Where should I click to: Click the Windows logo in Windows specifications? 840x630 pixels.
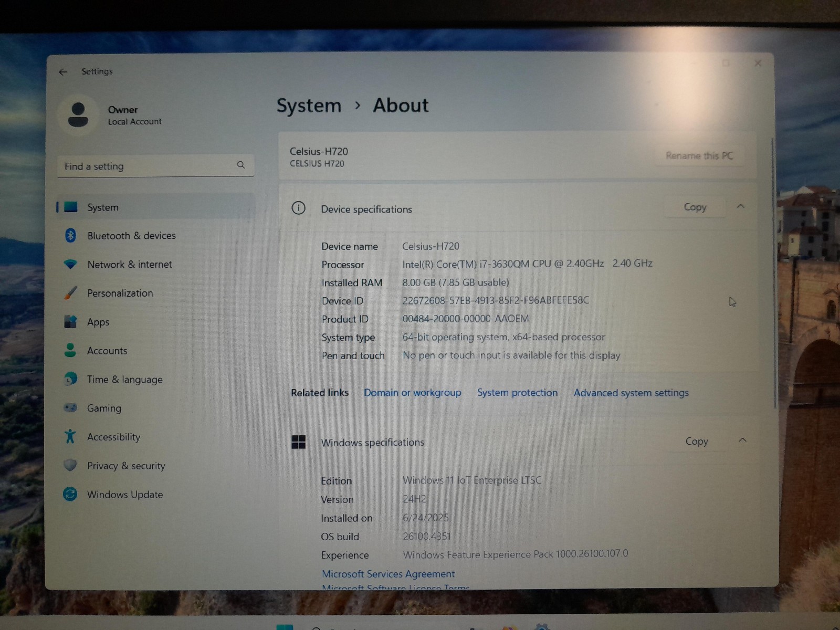pos(298,442)
